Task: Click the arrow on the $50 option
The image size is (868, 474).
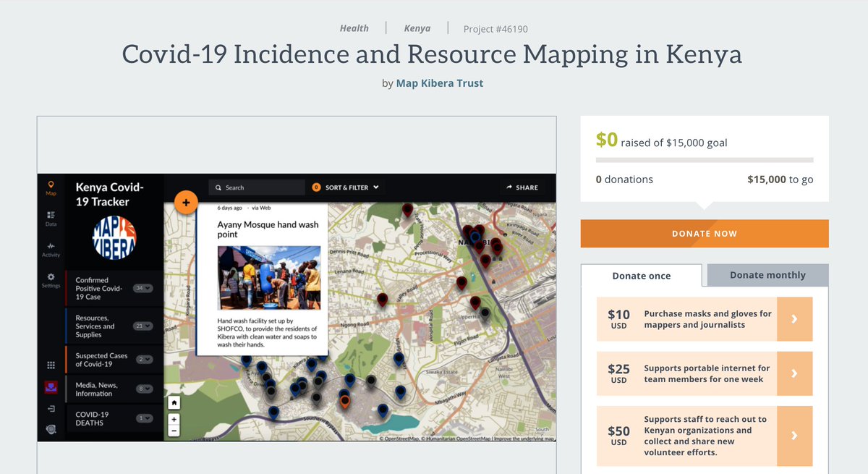Action: 794,436
